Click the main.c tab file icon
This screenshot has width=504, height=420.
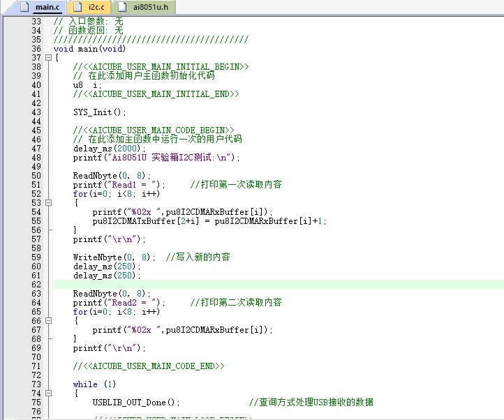pos(24,7)
